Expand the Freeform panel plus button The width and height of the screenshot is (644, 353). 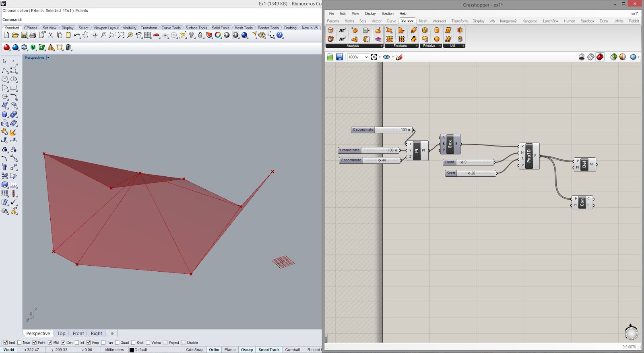pos(416,46)
